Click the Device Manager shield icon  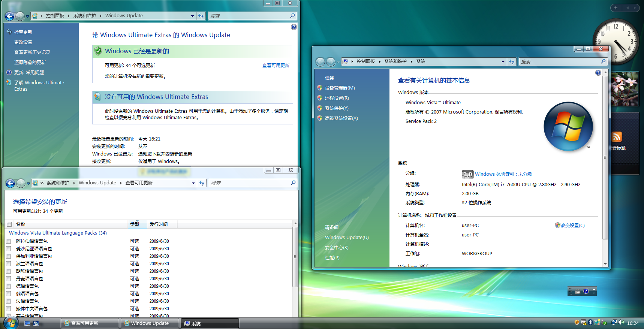point(320,88)
